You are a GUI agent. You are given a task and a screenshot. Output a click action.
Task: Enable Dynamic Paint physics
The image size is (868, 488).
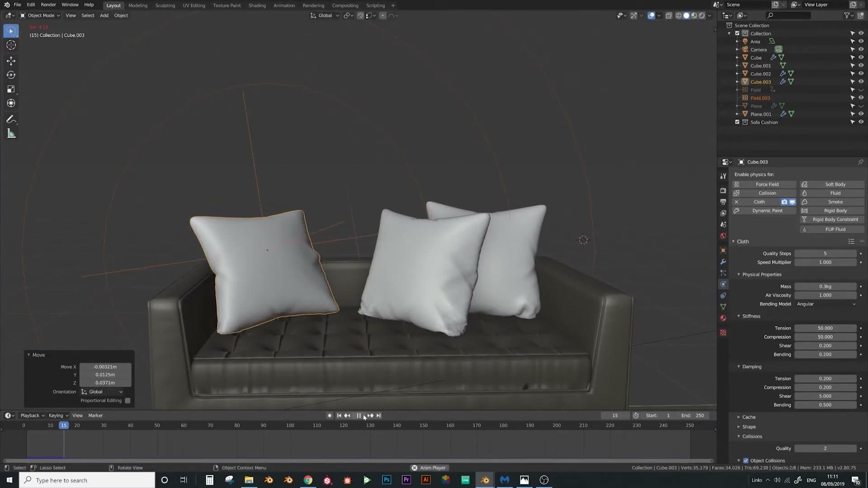pos(764,211)
